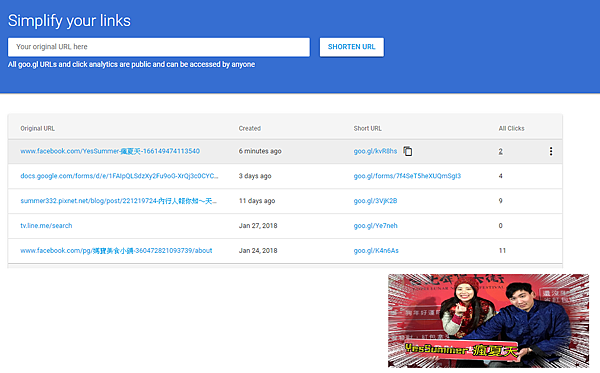600x373 pixels.
Task: Open the three-dot menu for the first row
Action: click(551, 151)
